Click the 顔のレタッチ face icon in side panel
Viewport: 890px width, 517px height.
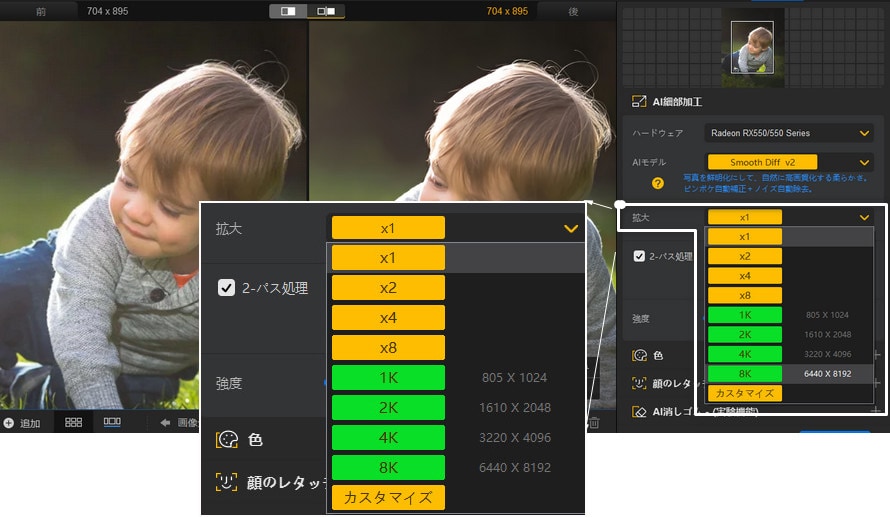[x=639, y=383]
